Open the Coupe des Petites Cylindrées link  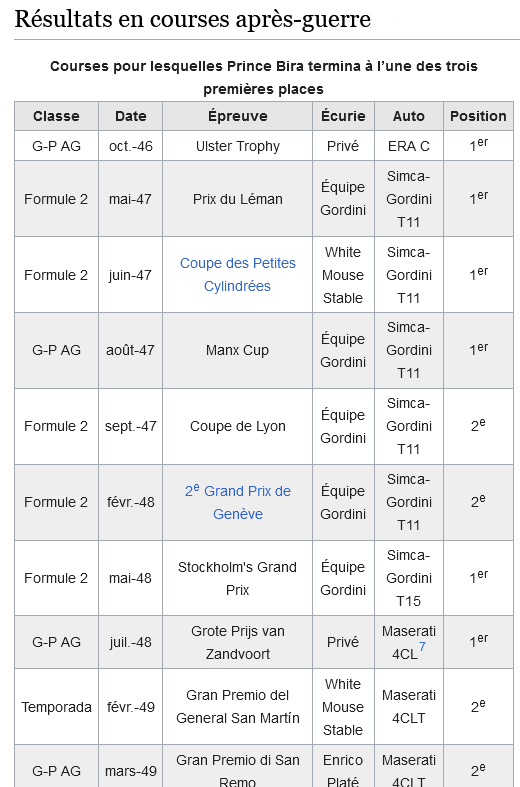tap(237, 275)
